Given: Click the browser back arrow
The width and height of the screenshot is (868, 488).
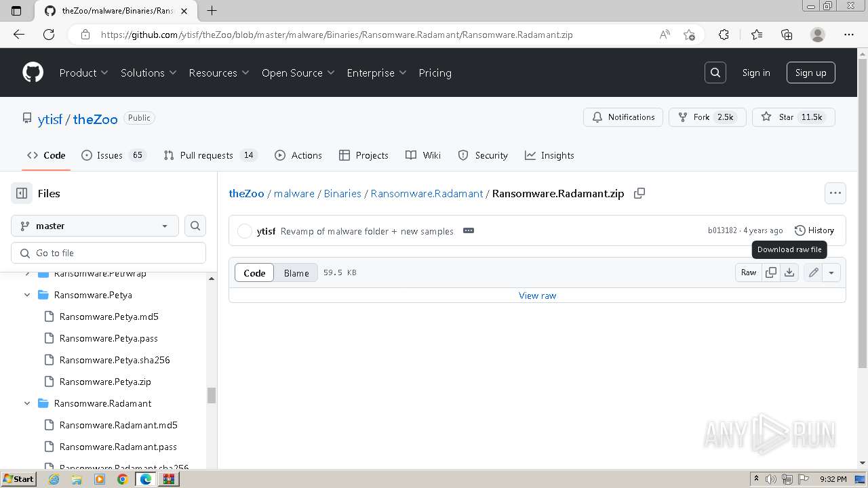Looking at the screenshot, I should click(19, 35).
